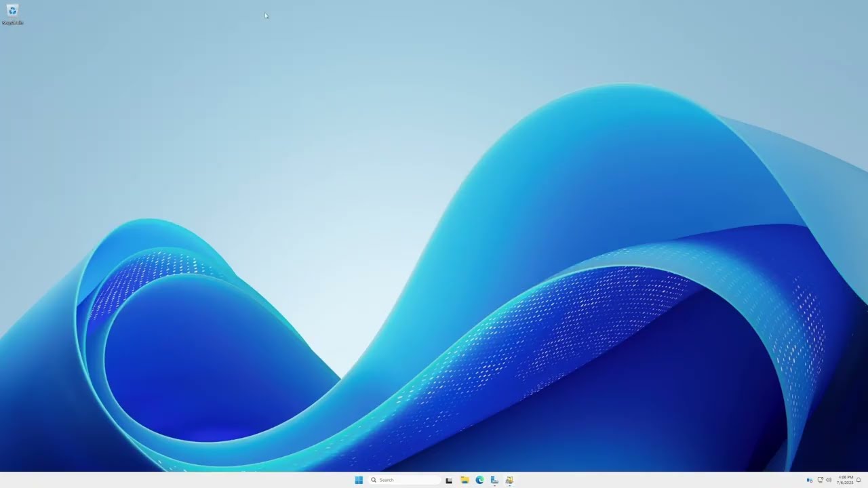Open Server Manager taskbar icon
Screen dimensions: 868x488
point(494,480)
